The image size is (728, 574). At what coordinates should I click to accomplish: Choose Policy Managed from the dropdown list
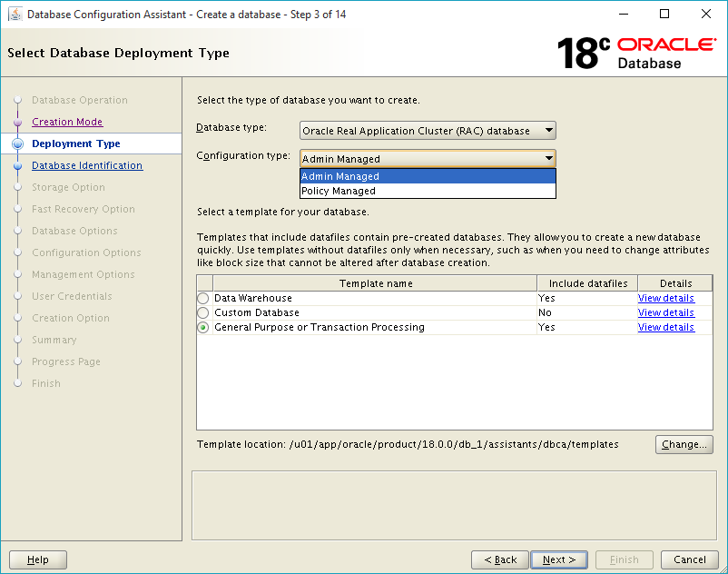coord(428,191)
